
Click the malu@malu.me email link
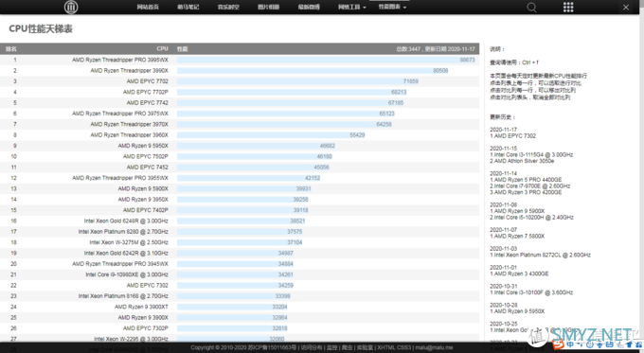(434, 347)
